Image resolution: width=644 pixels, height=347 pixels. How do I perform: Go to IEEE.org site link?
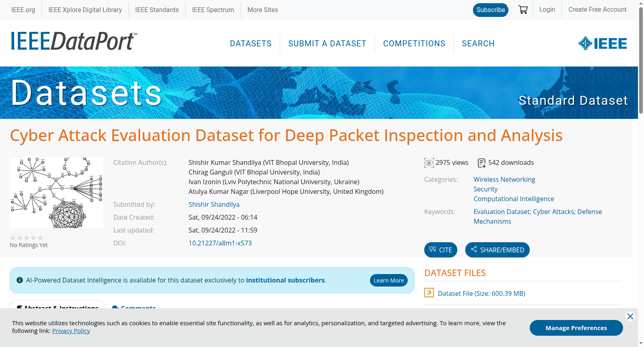pos(23,10)
